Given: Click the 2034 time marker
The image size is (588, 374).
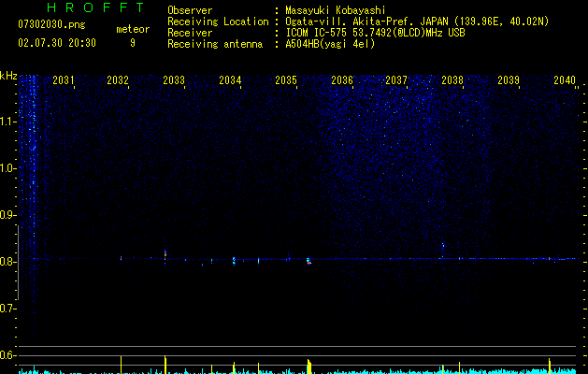Looking at the screenshot, I should click(x=230, y=80).
